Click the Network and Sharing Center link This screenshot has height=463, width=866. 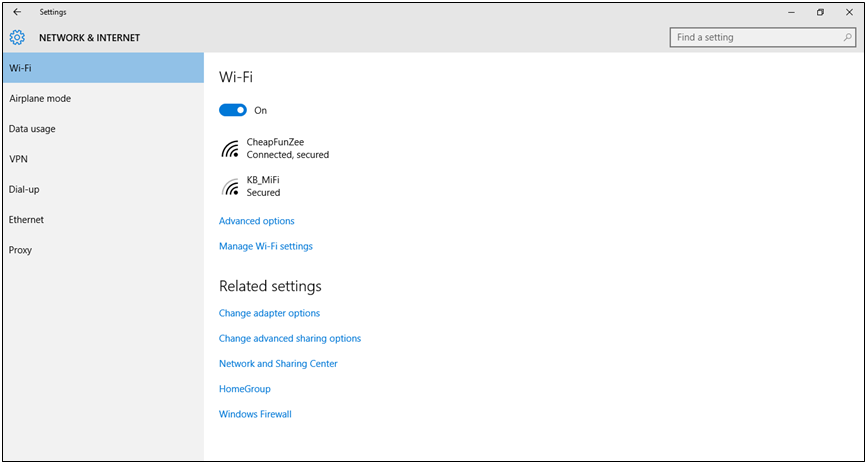278,364
